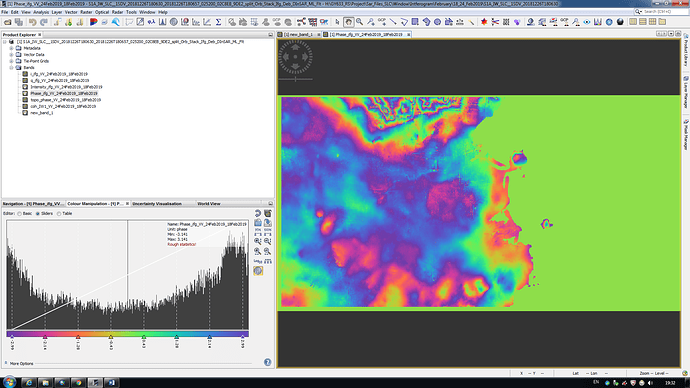Switch to the World View tab
The image size is (690, 388).
209,204
